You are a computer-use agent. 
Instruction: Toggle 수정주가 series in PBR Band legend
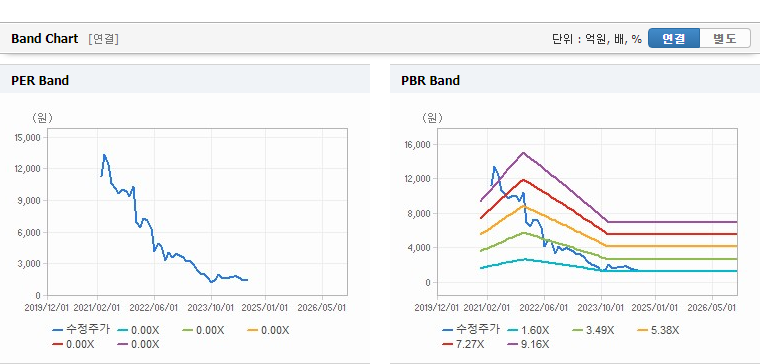coord(471,330)
